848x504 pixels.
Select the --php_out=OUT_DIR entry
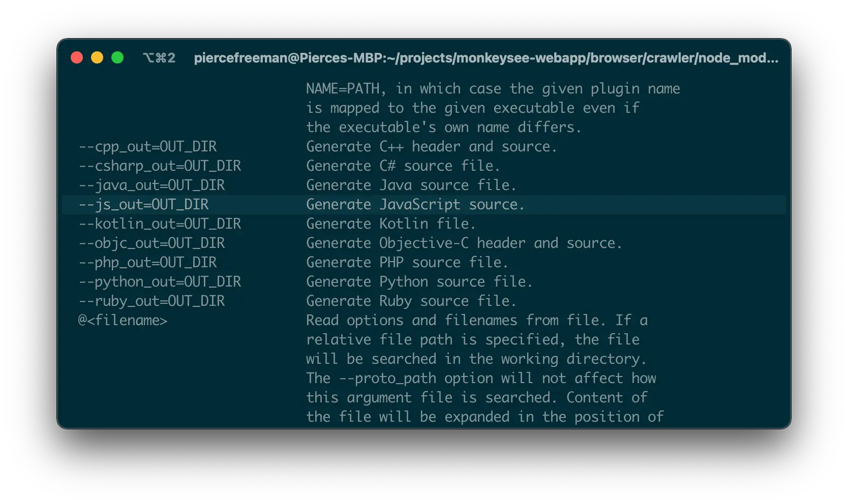pos(148,262)
